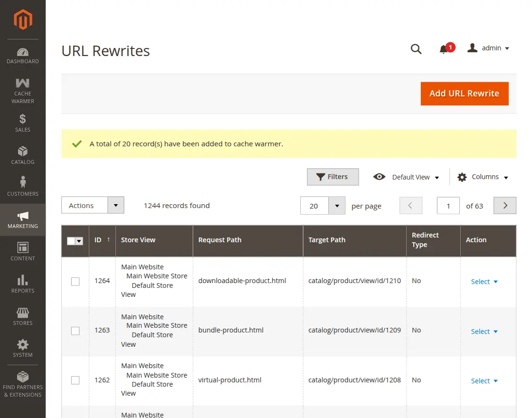Open the Sales menu in the sidebar
532x418 pixels.
[22, 123]
